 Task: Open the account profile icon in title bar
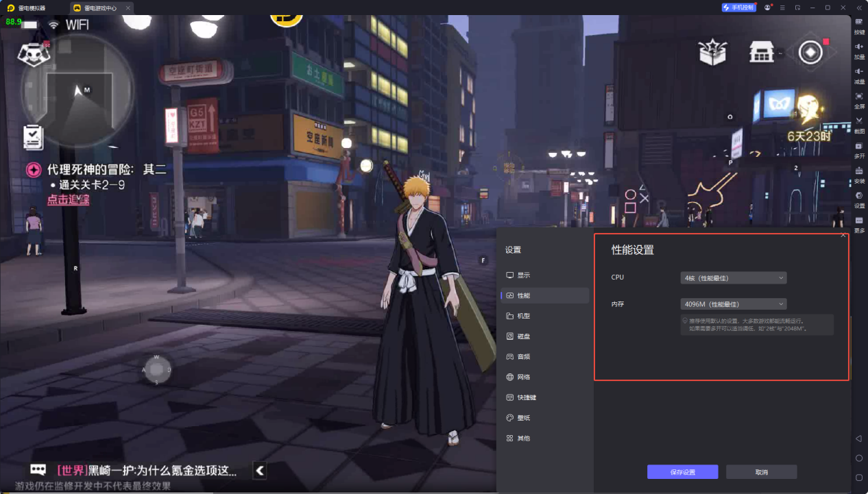[768, 8]
